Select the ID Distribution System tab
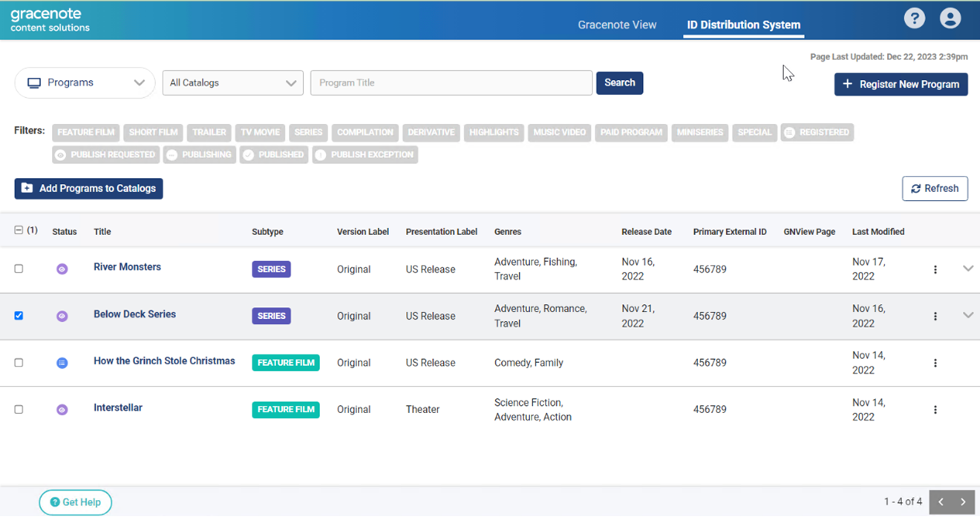The image size is (980, 517). click(743, 24)
